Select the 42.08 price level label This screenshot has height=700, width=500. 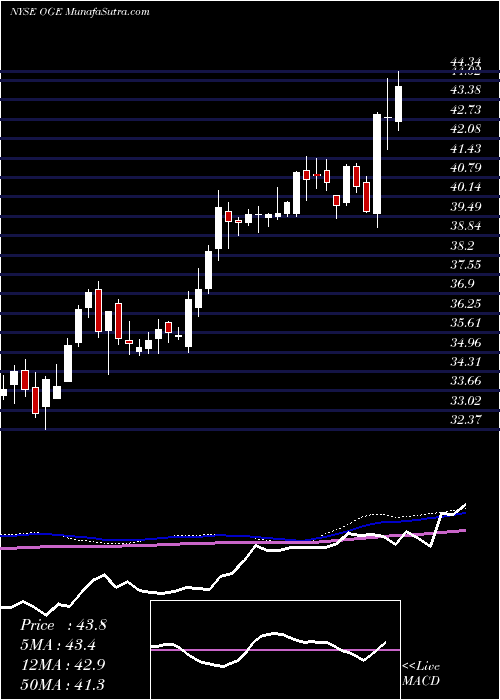tap(466, 129)
